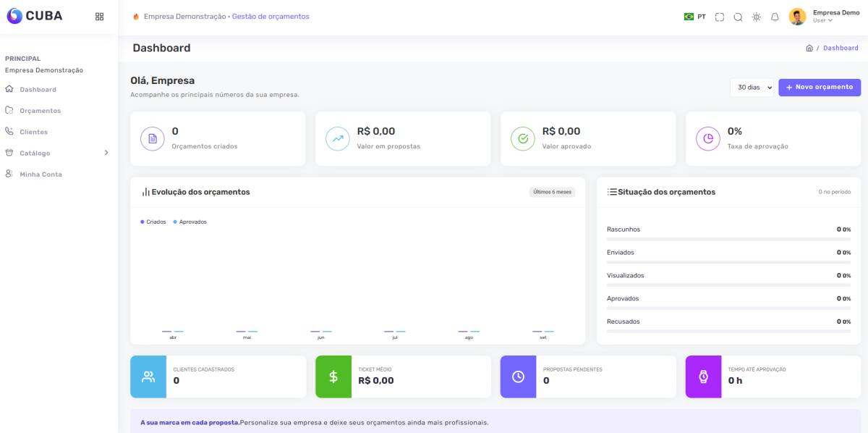
Task: Open the search magnifier icon
Action: click(x=738, y=17)
